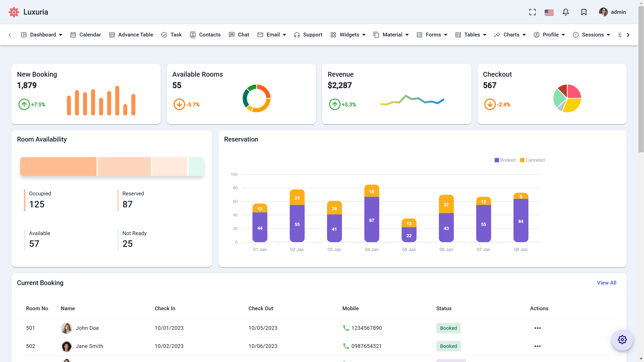Click the Luxuria flower logo
The image size is (644, 362).
(x=14, y=12)
